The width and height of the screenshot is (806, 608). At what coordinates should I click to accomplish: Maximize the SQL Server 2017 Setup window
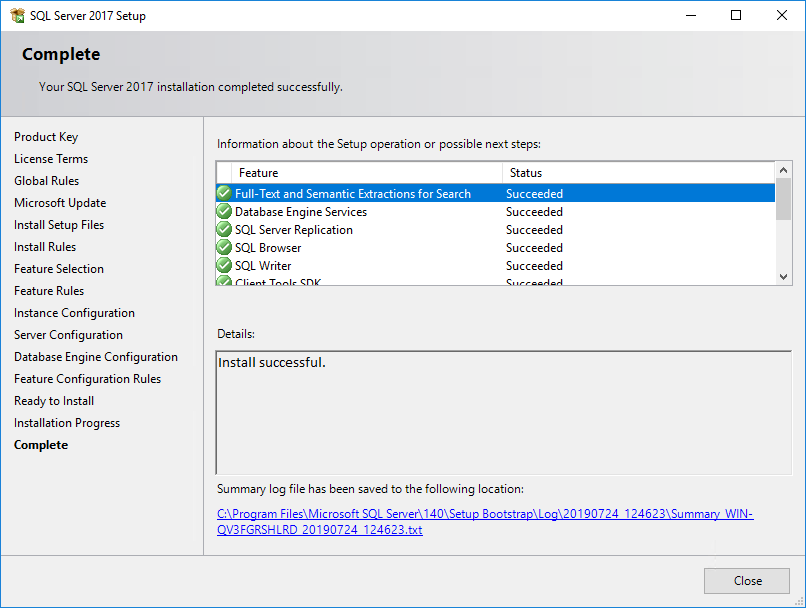click(736, 15)
